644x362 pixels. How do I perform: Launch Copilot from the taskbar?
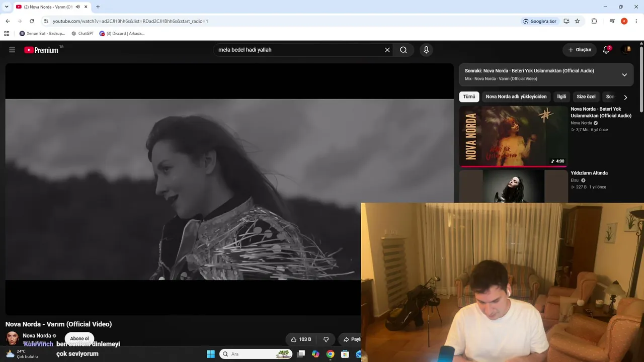coord(315,354)
